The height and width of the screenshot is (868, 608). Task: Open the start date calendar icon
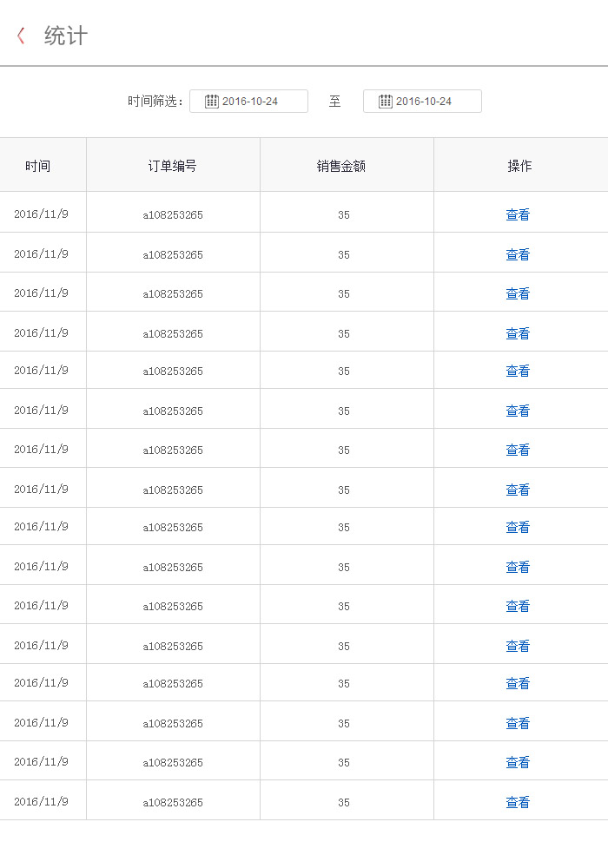[x=211, y=102]
